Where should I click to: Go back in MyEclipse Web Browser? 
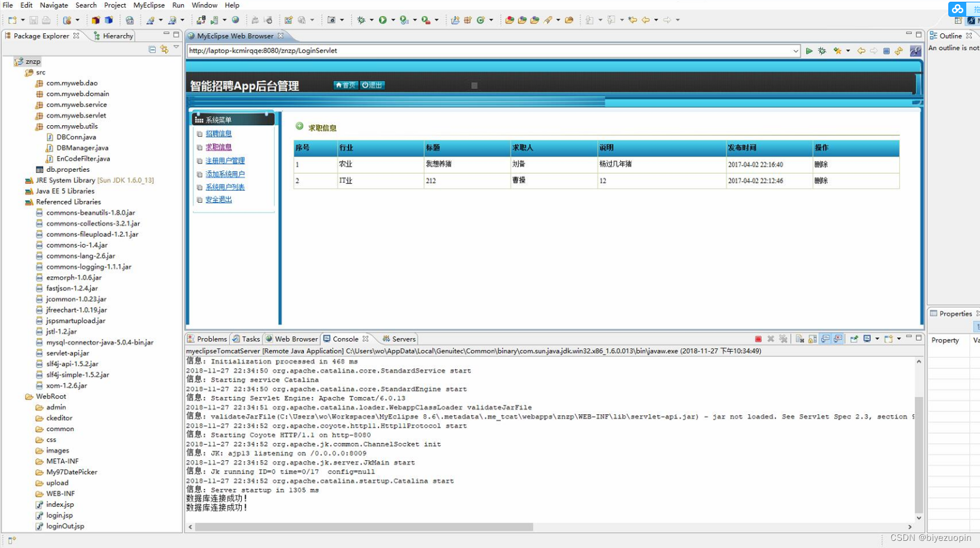[861, 51]
